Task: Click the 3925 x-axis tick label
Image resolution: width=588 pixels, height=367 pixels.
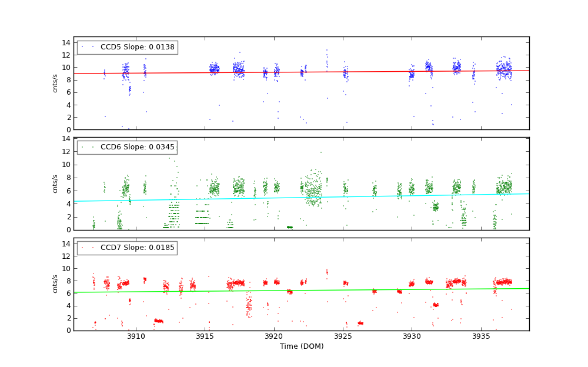Action: [343, 336]
